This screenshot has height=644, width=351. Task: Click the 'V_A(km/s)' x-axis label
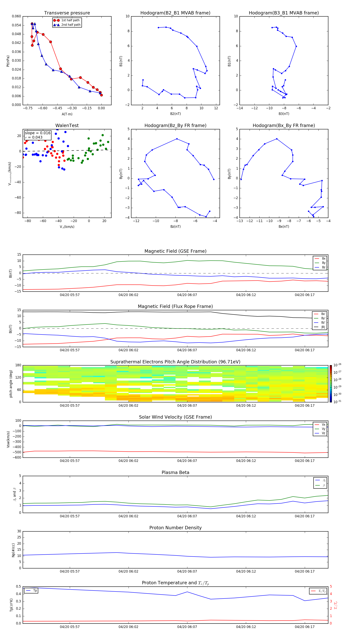point(67,227)
